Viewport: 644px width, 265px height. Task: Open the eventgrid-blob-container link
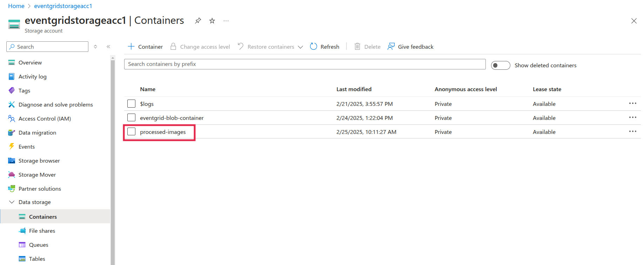coord(172,118)
